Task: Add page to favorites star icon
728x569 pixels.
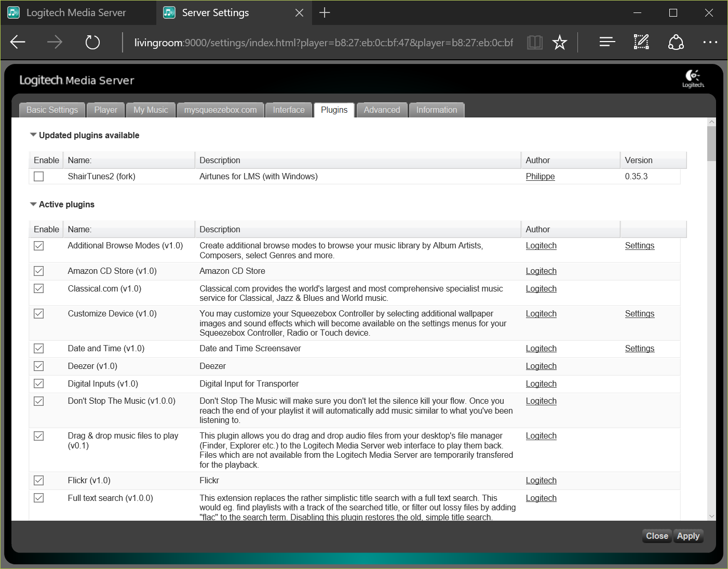Action: [x=560, y=42]
